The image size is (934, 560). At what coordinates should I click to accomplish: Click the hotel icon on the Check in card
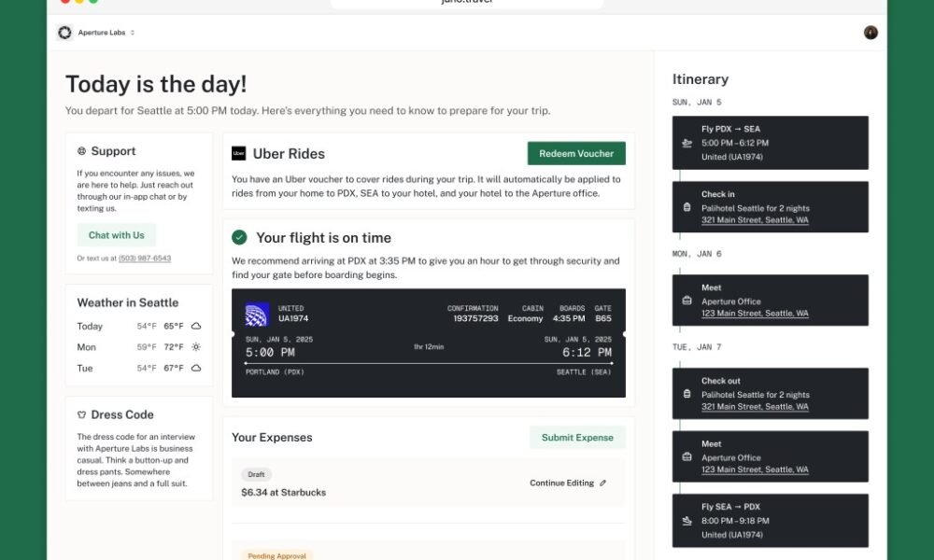tap(686, 207)
